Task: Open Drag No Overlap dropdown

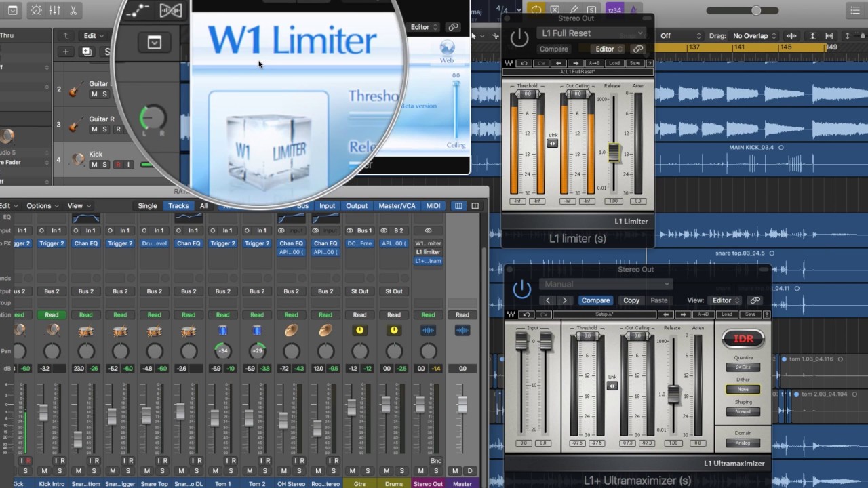Action: pos(755,36)
